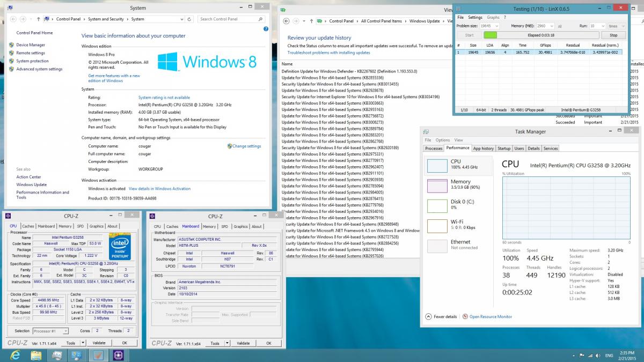
Task: Click the Resource Monitor gauge icon
Action: coord(465,316)
